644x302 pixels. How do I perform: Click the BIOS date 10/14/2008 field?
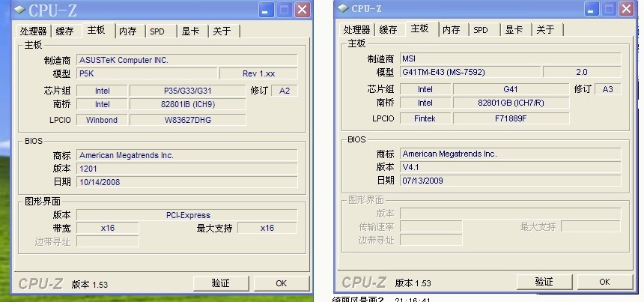pyautogui.click(x=187, y=182)
